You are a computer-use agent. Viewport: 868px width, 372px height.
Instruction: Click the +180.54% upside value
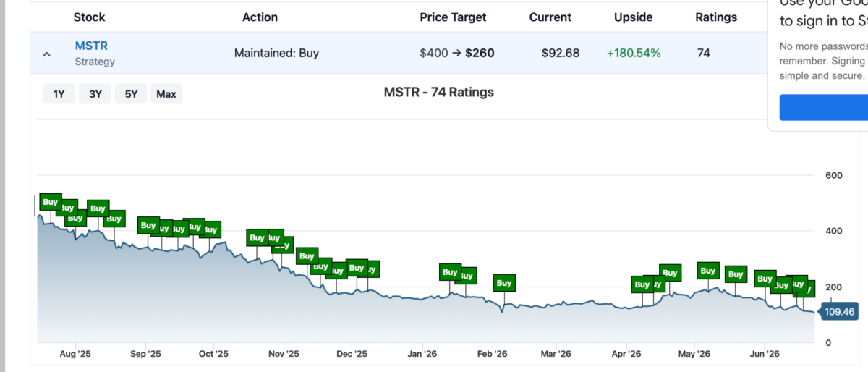click(634, 53)
